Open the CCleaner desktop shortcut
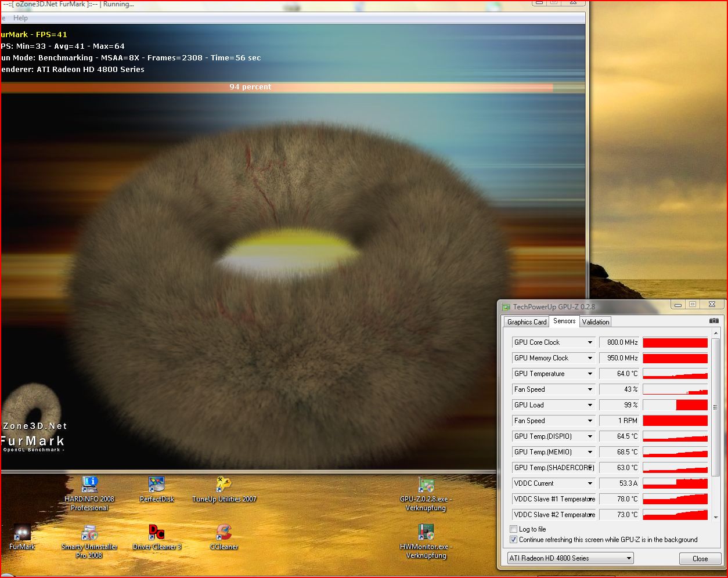This screenshot has height=578, width=728. pyautogui.click(x=224, y=537)
